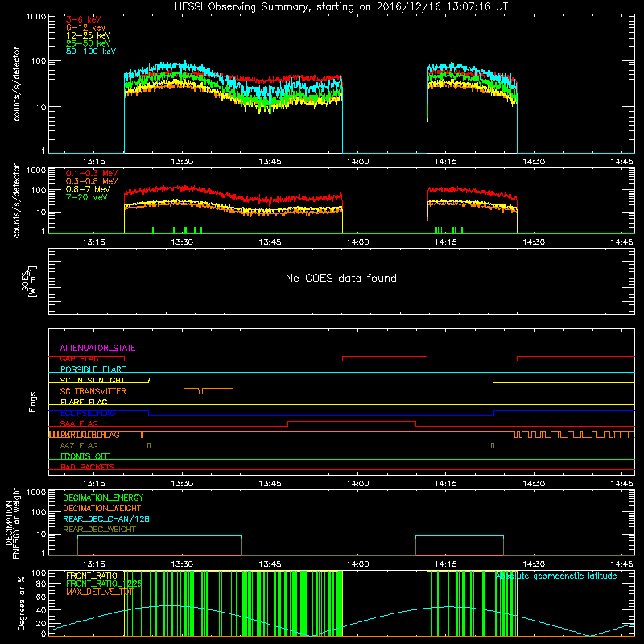Click the HESSI Observing Summary title
This screenshot has height=644, width=644.
pos(341,7)
